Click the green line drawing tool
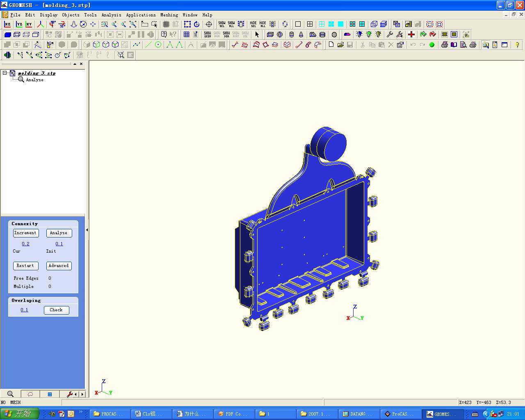This screenshot has width=525, height=420. [x=148, y=45]
